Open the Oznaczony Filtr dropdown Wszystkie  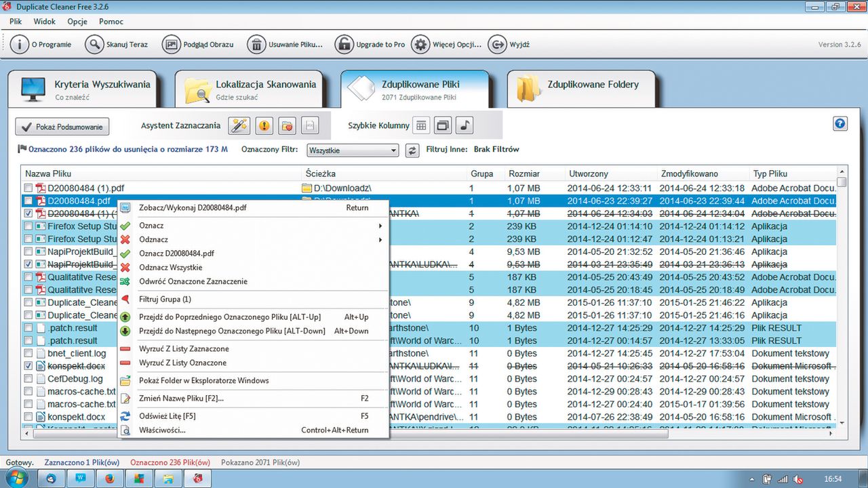[353, 150]
